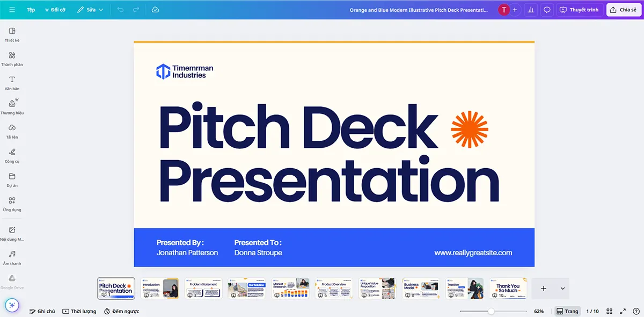Select the blue Timemrman logo icon

pyautogui.click(x=163, y=71)
